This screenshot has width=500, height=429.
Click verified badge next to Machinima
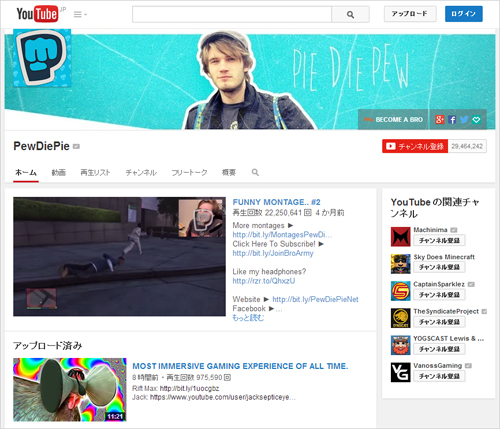tap(454, 230)
